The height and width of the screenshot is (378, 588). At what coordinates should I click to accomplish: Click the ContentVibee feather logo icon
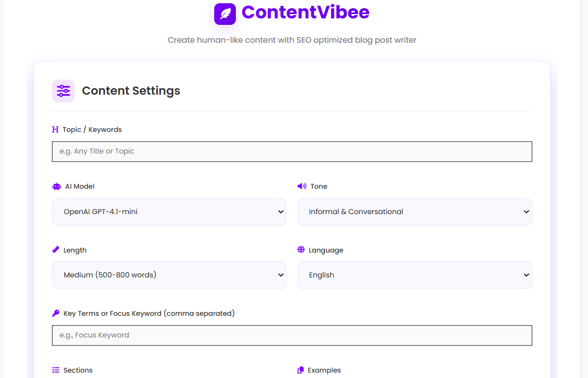(x=224, y=14)
